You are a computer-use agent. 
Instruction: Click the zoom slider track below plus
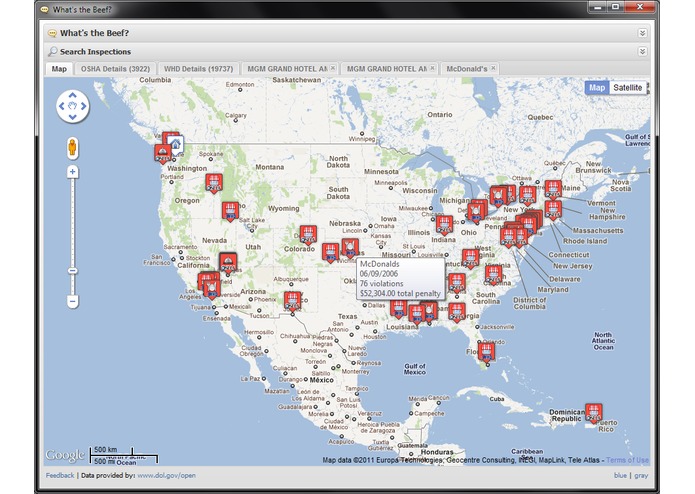(73, 222)
